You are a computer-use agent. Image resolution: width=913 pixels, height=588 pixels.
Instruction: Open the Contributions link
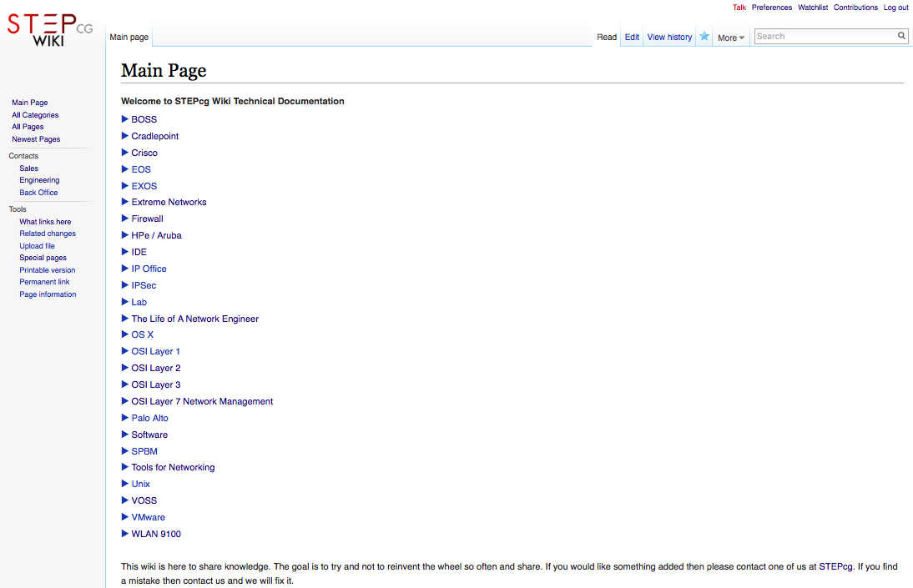click(x=855, y=8)
